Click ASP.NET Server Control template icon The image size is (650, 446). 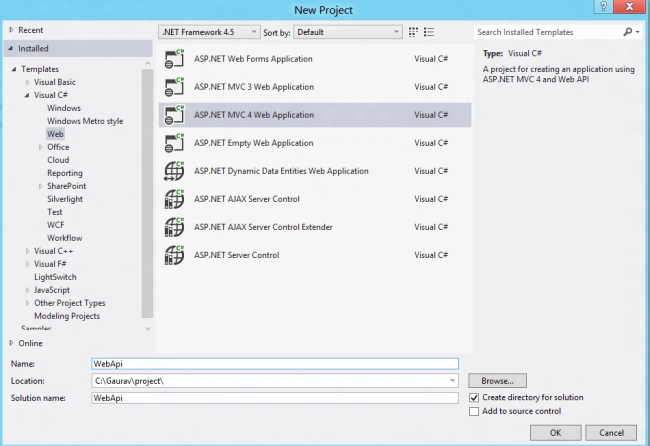(x=174, y=255)
